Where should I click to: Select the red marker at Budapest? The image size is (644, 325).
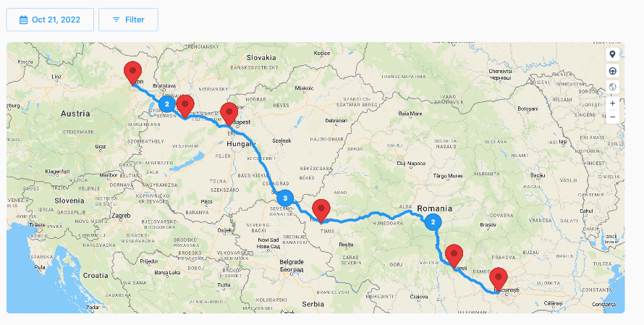(x=229, y=114)
